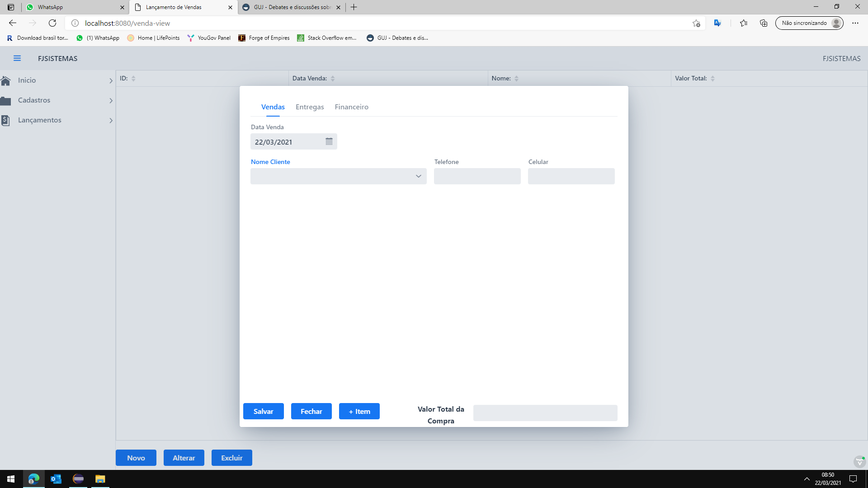Click the Telefone input field

tap(477, 176)
